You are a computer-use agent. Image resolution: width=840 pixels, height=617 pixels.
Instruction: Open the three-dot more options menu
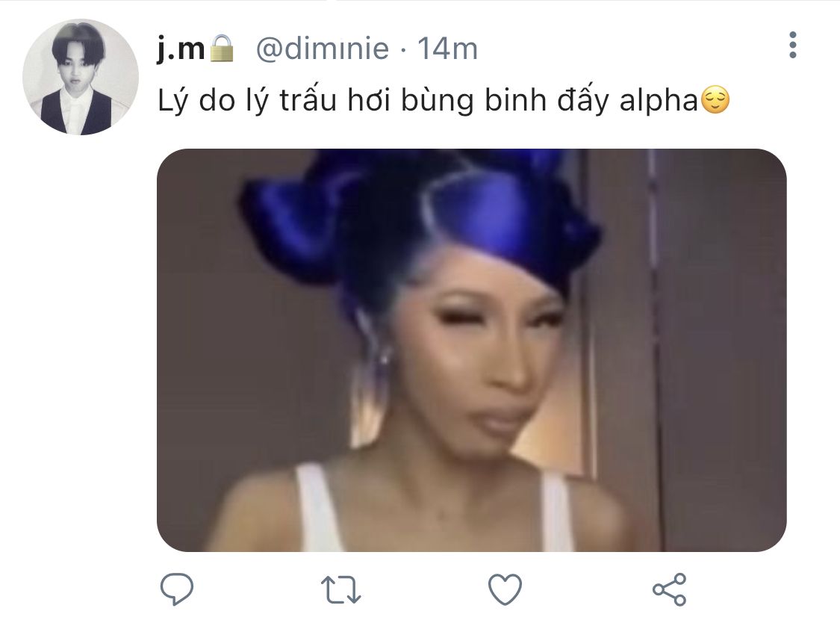tap(793, 45)
